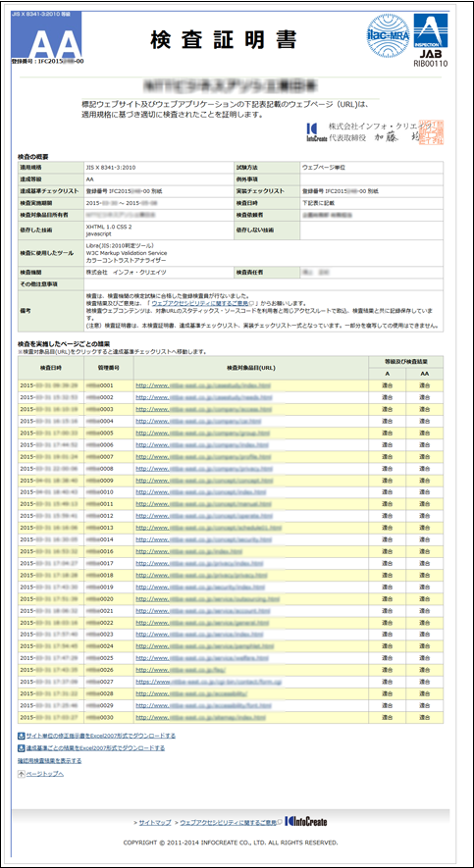Open the concept/operate.html URL in row 0012

[x=204, y=516]
